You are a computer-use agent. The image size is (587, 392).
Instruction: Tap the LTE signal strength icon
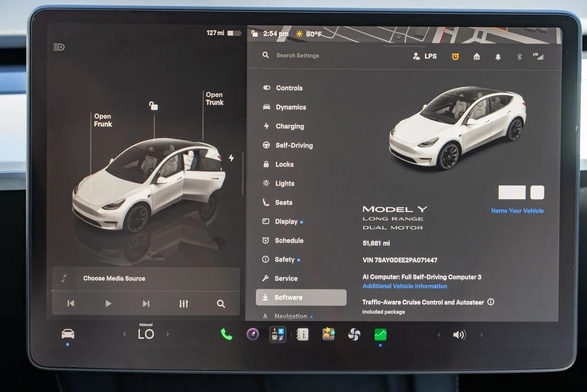click(x=539, y=57)
